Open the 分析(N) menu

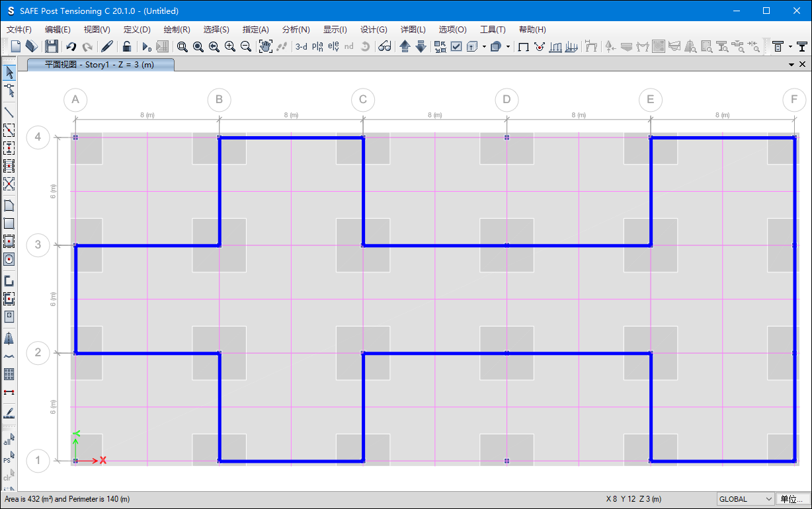pyautogui.click(x=296, y=30)
